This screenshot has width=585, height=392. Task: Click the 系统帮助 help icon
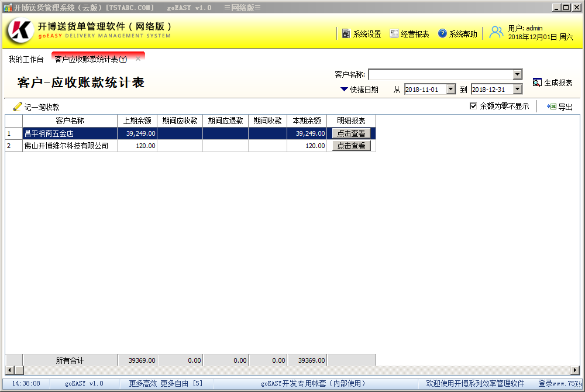point(442,34)
